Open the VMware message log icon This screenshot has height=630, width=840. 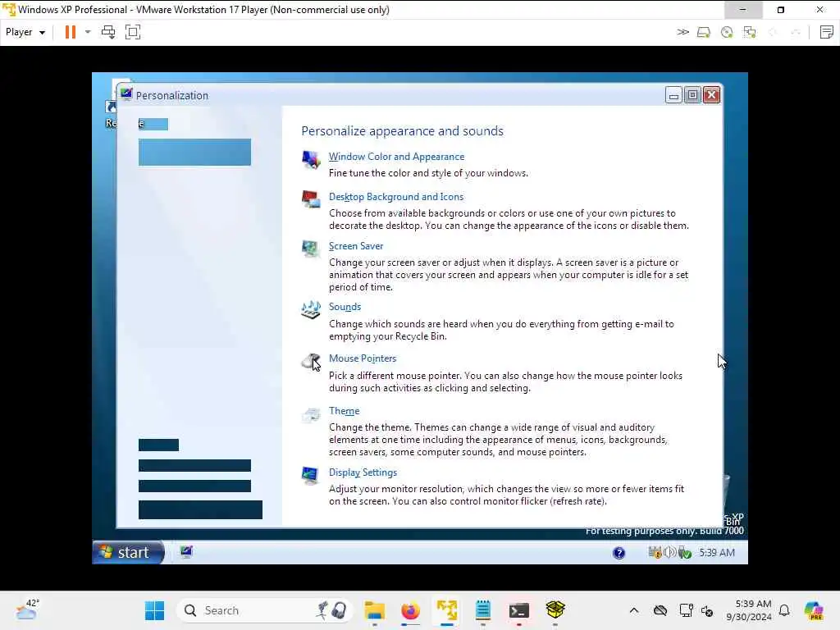point(827,32)
